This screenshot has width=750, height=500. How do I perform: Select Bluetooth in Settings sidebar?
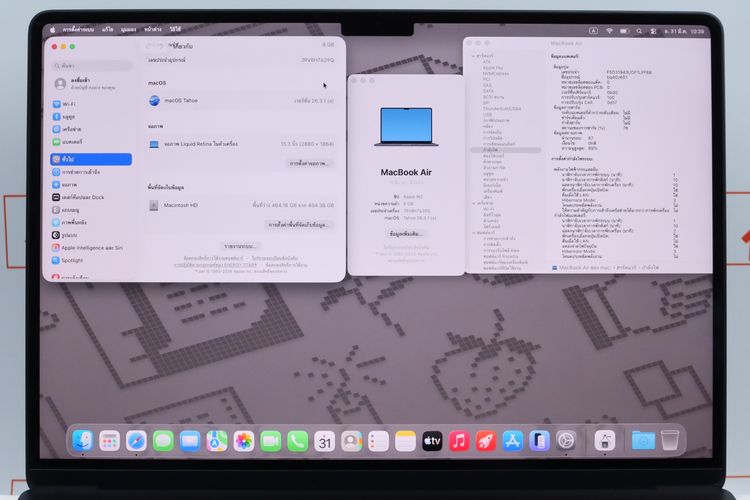[x=91, y=117]
